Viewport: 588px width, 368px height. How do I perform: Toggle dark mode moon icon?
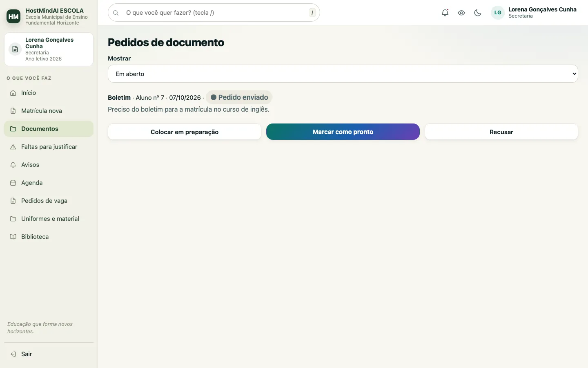click(478, 13)
